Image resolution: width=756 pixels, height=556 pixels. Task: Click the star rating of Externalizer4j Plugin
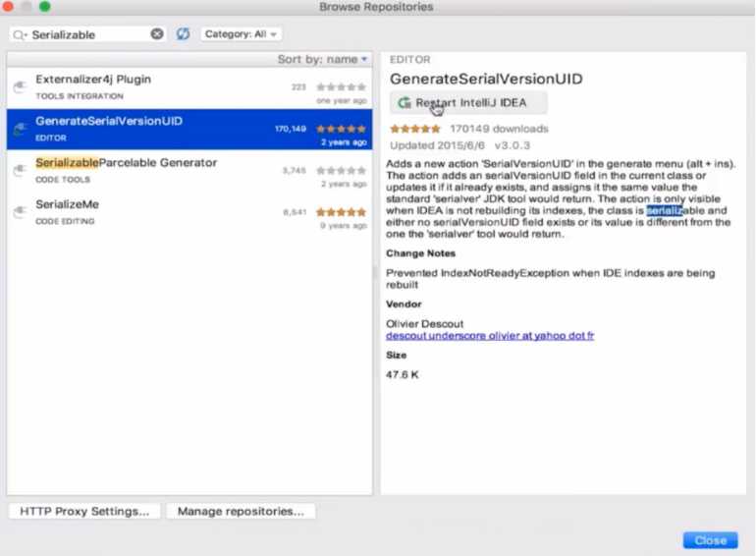(x=341, y=86)
